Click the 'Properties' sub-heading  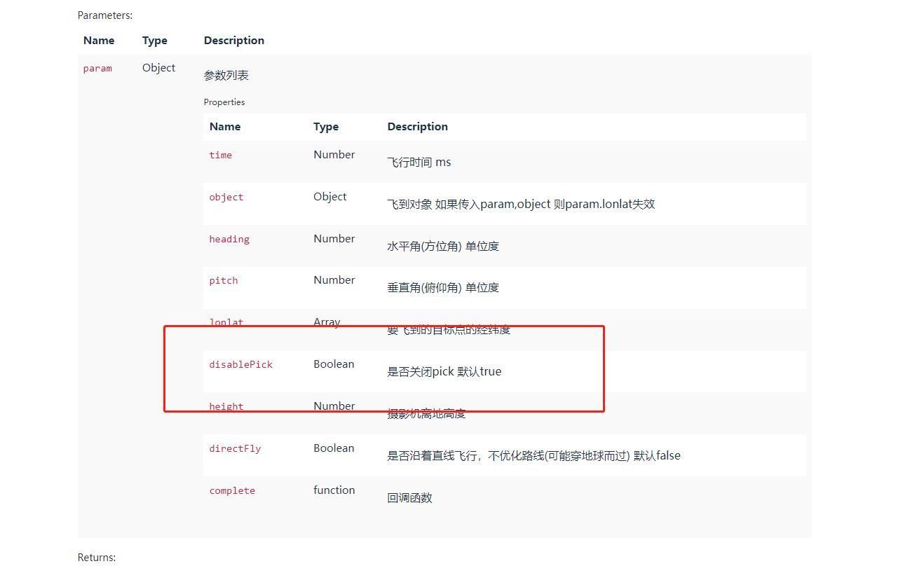[224, 102]
